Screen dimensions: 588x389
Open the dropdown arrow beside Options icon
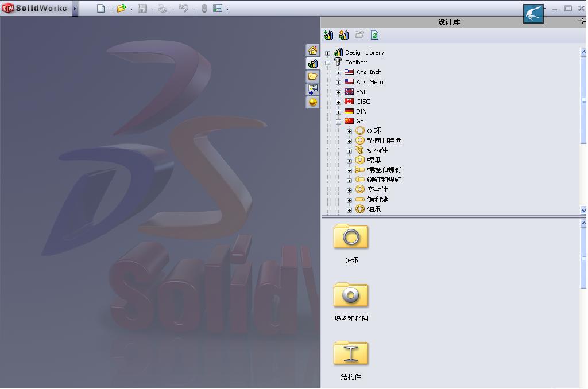[x=227, y=9]
